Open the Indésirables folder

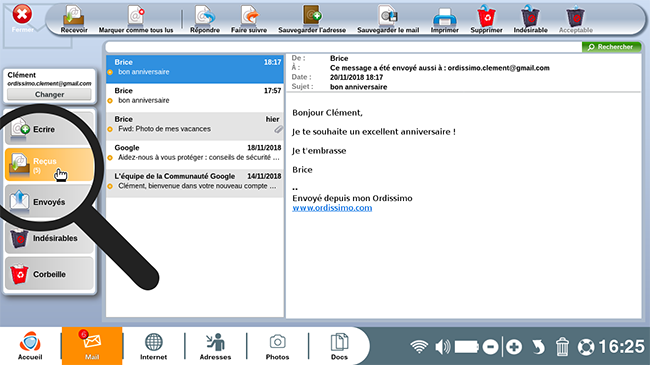49,238
